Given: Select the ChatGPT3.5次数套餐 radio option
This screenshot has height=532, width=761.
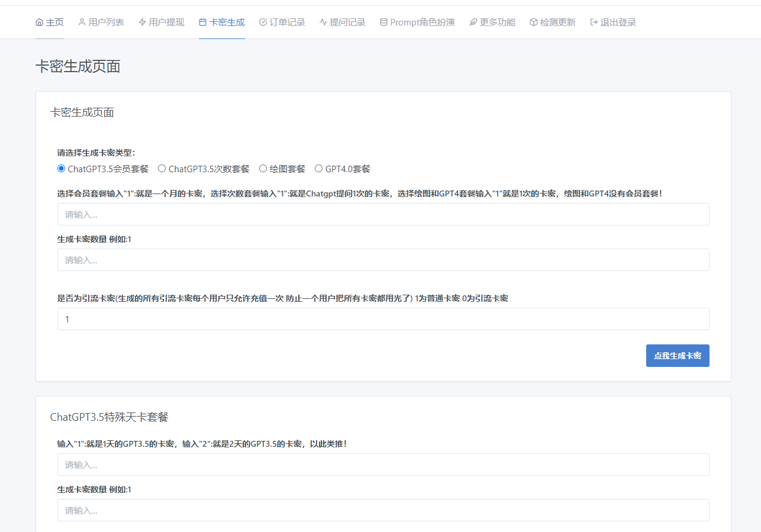Looking at the screenshot, I should (162, 169).
